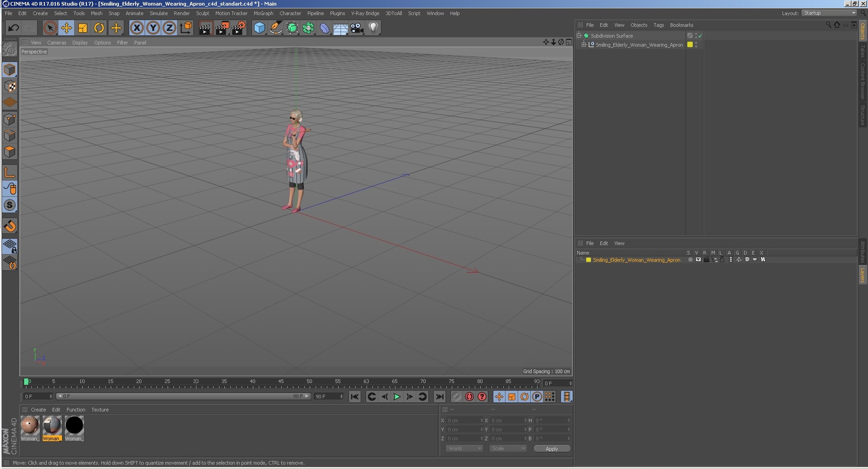The image size is (868, 469).
Task: Expand Smiling_Elderly_Woman_Wearing_Apron object
Action: (x=584, y=44)
